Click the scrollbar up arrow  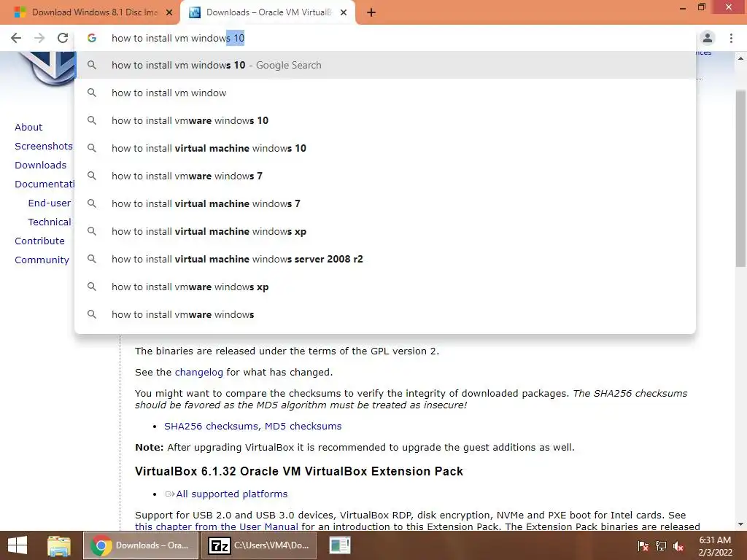click(x=740, y=58)
